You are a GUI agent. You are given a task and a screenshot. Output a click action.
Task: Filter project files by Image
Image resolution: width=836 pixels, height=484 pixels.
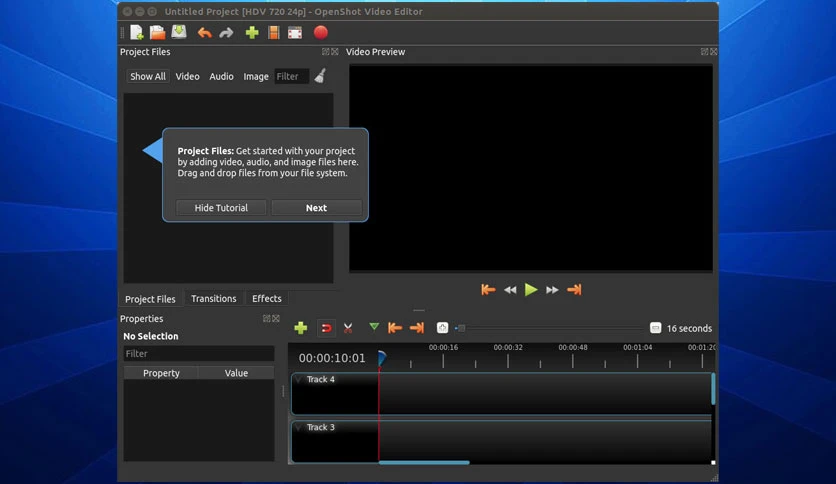256,76
